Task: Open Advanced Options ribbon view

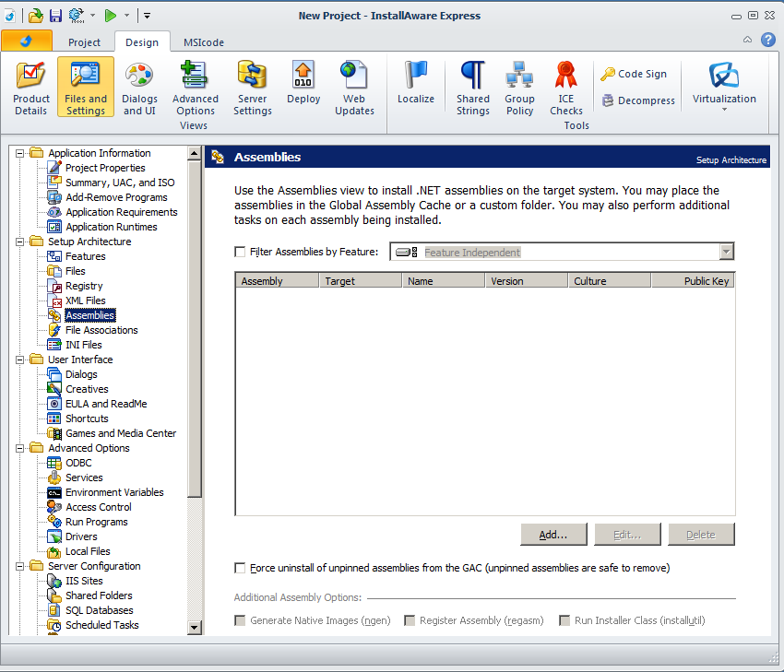Action: tap(195, 88)
